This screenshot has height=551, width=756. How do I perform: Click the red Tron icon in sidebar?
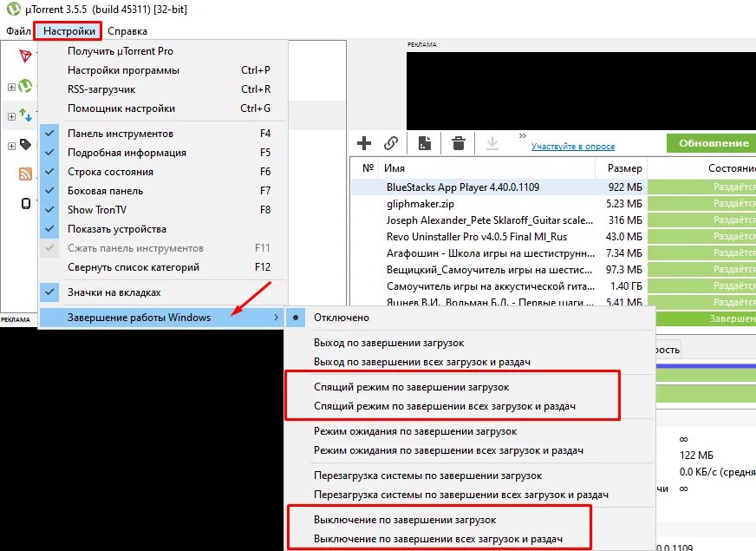click(25, 56)
